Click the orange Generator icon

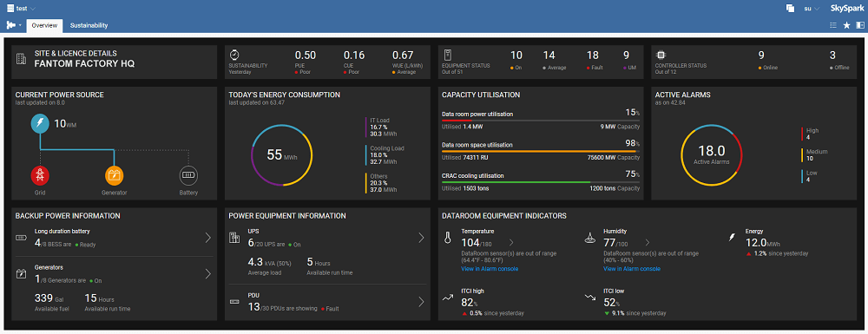pos(114,176)
